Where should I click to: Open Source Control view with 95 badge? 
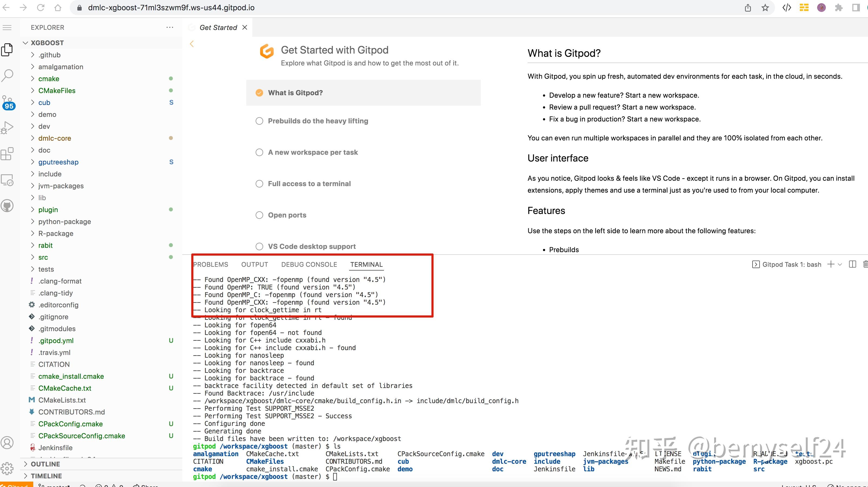[x=7, y=102]
